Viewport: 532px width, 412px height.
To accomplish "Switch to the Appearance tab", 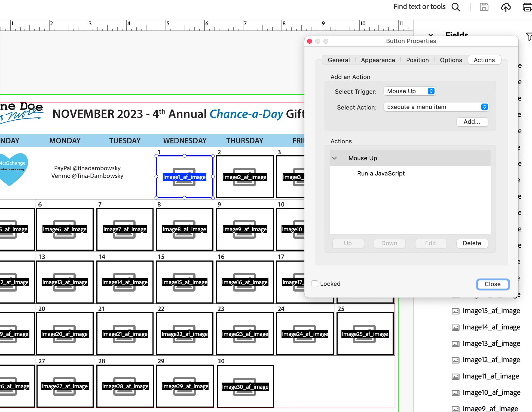I will (378, 60).
